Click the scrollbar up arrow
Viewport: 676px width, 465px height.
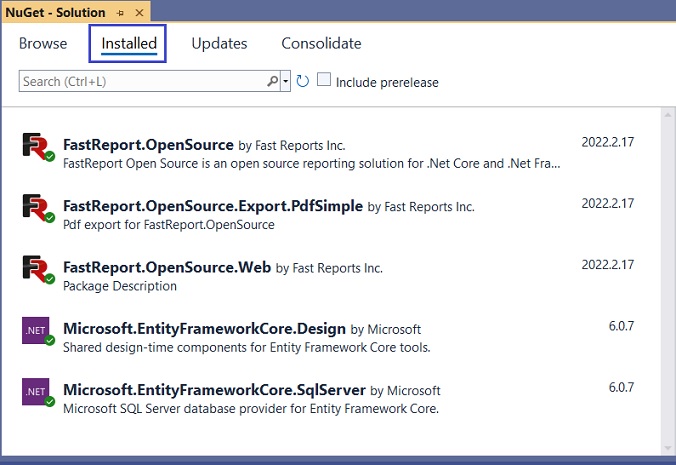668,115
